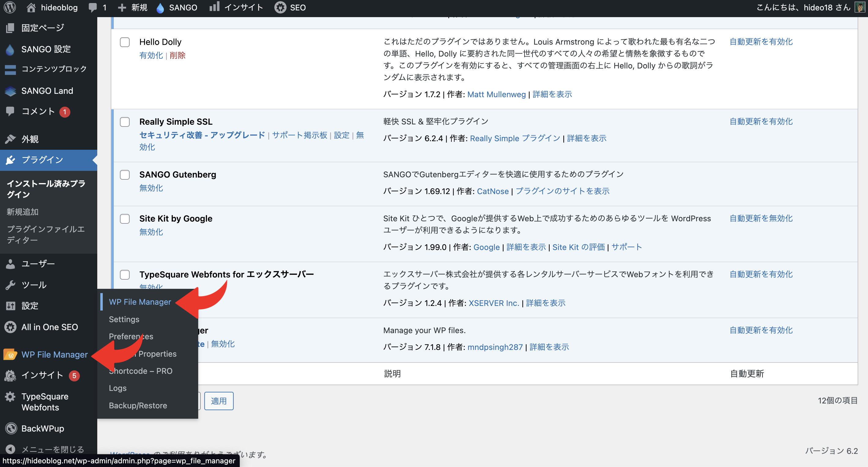Click SANGO 設定 droplet icon in sidebar
The height and width of the screenshot is (467, 868).
[10, 50]
